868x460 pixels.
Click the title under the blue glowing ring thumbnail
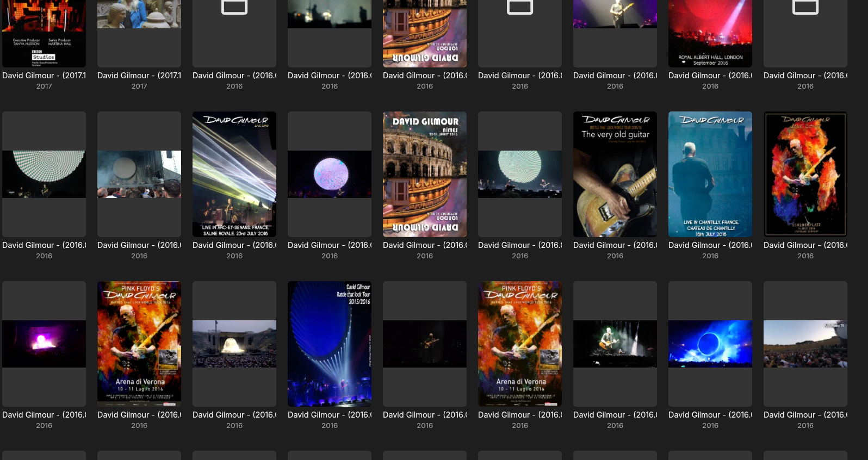(710, 415)
